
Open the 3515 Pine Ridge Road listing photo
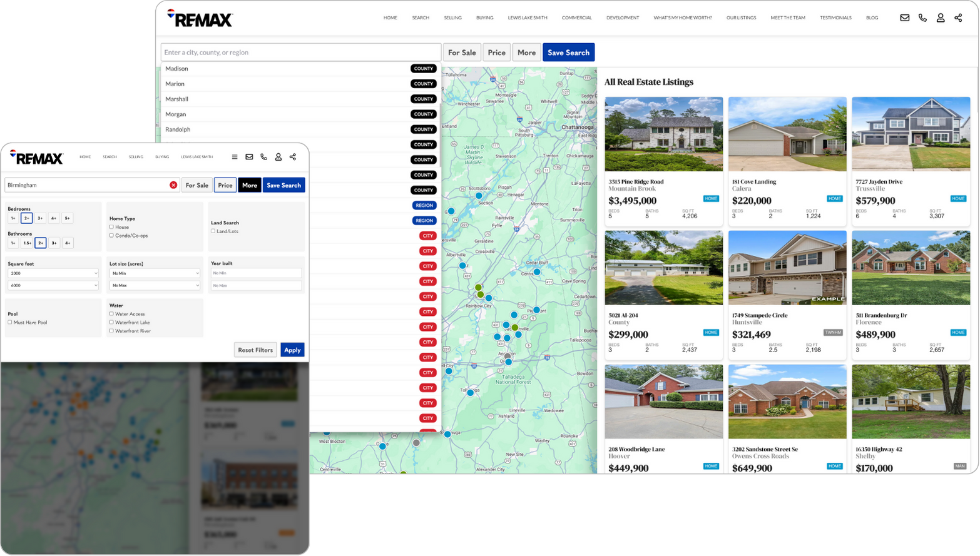click(663, 134)
